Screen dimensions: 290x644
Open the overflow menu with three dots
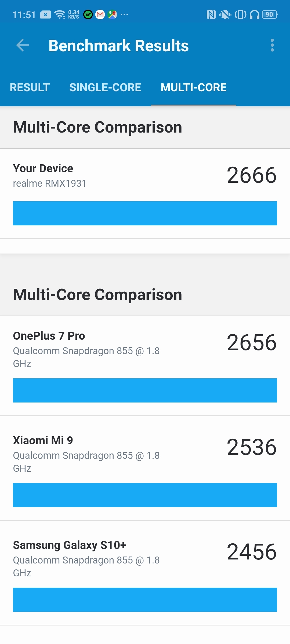273,45
